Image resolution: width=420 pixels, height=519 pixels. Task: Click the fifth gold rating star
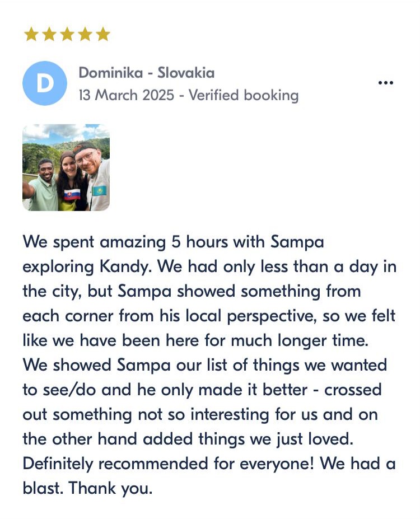[x=103, y=34]
